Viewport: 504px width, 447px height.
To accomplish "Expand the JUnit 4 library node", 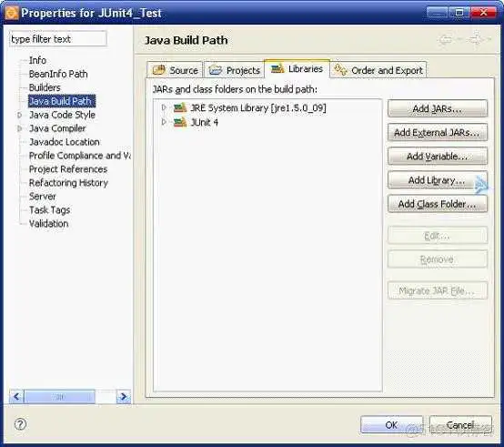I will pos(164,122).
